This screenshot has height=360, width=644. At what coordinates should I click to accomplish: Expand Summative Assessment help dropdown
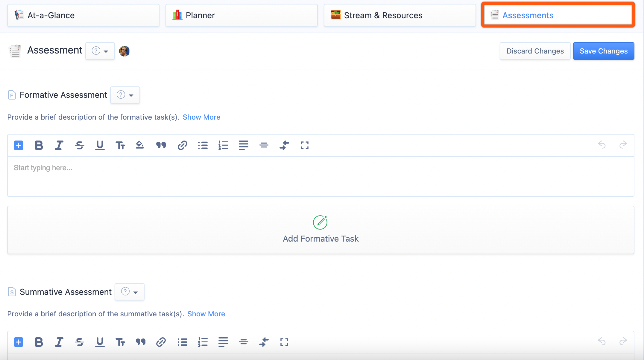129,292
